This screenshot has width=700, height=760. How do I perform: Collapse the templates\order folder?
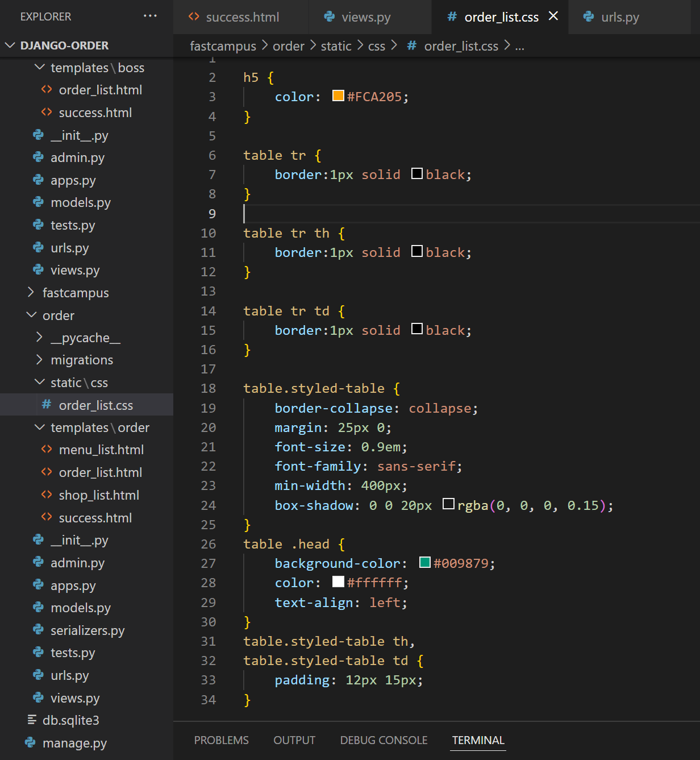point(40,427)
